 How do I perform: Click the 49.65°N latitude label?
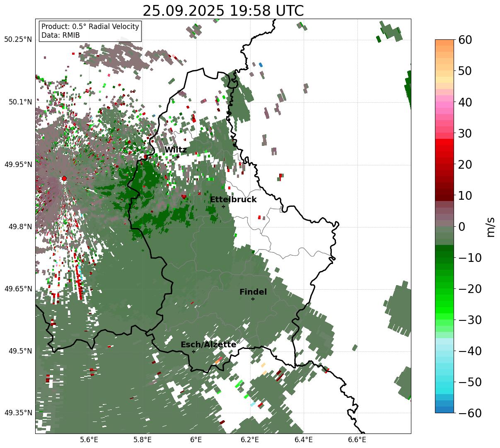[18, 289]
